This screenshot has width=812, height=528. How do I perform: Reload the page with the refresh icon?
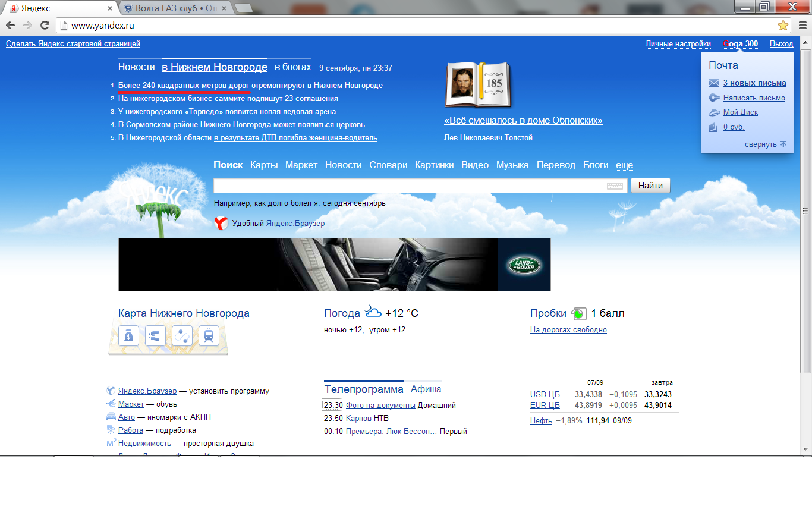[45, 25]
